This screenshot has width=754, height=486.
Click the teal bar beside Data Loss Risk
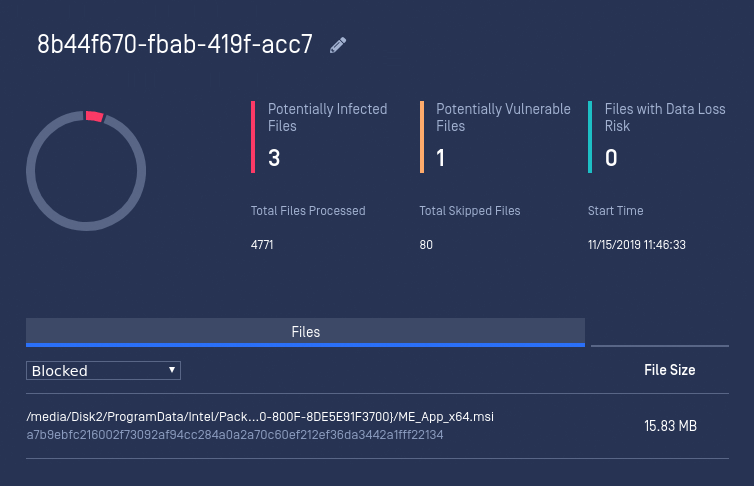[x=590, y=136]
